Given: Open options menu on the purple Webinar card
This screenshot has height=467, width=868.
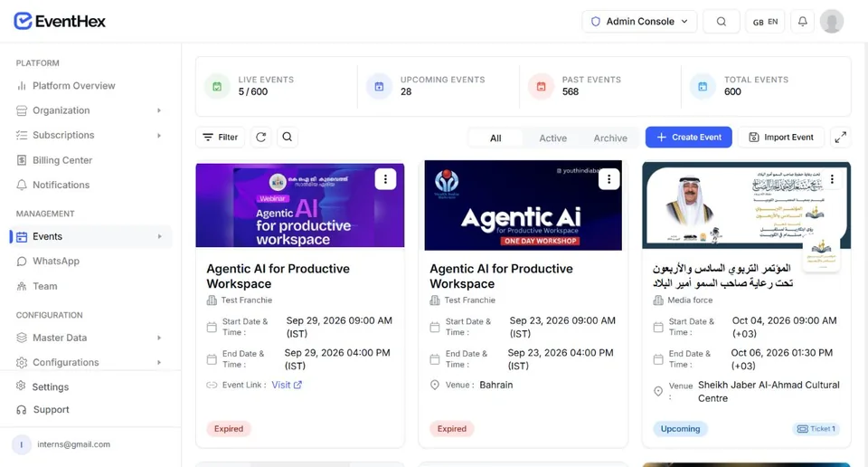Looking at the screenshot, I should click(x=385, y=179).
